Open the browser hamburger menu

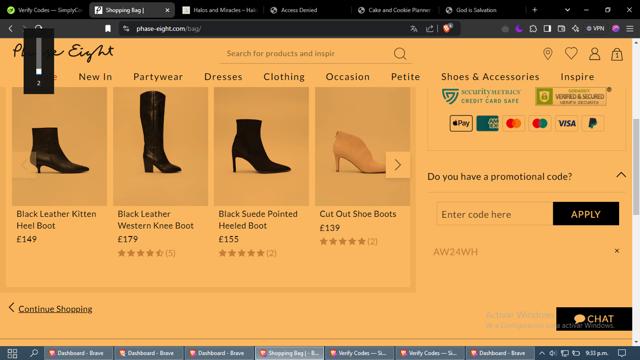pyautogui.click(x=630, y=29)
